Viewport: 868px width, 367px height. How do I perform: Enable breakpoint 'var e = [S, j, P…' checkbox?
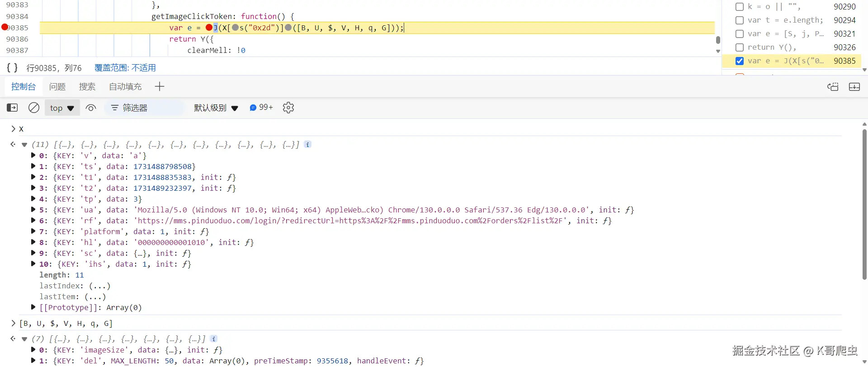click(x=740, y=34)
